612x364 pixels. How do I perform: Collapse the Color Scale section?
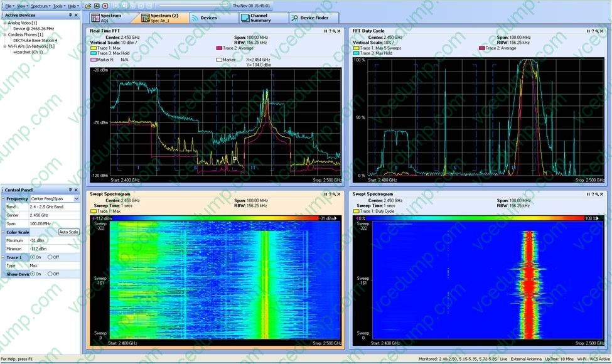point(3,232)
